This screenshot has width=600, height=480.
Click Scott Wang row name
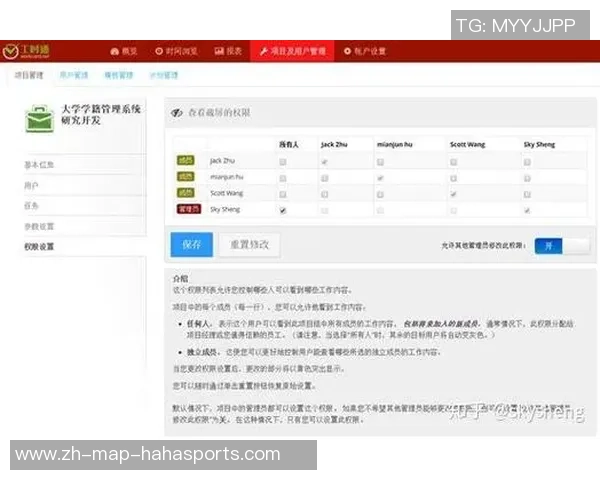coord(227,193)
